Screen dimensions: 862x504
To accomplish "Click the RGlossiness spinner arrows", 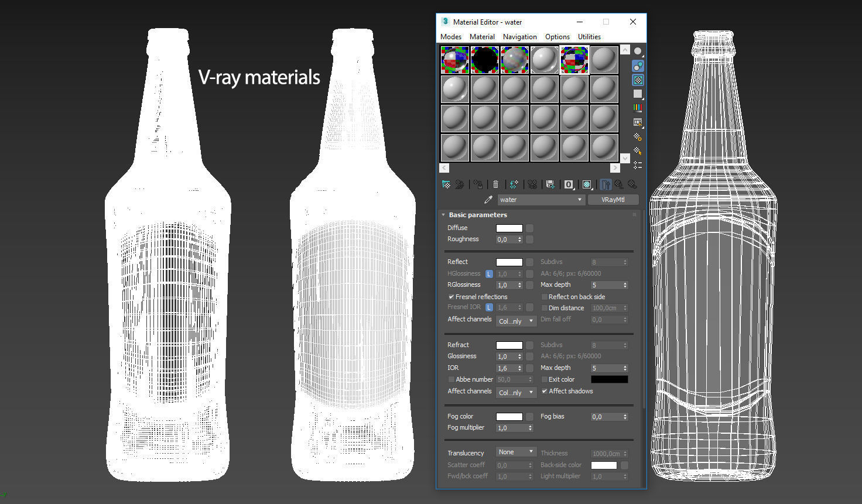I will coord(519,285).
